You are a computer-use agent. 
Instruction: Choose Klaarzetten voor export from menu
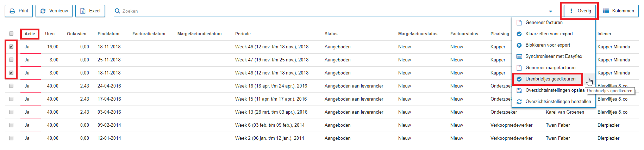click(x=549, y=34)
